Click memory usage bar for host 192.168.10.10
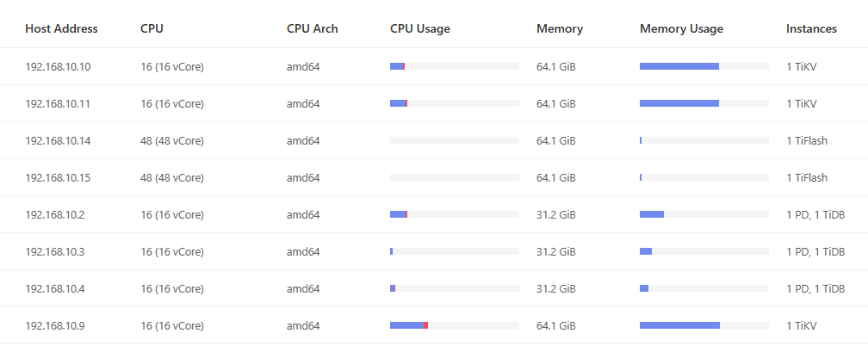 704,66
